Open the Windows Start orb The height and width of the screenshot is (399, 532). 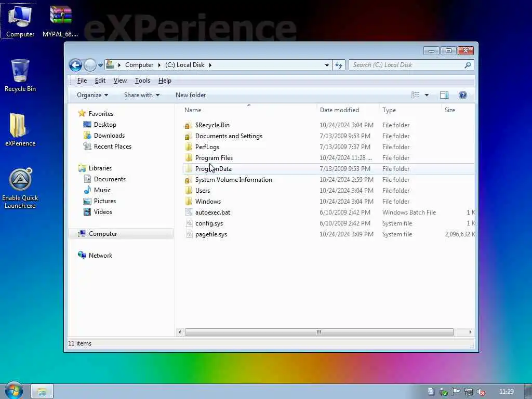pyautogui.click(x=14, y=391)
